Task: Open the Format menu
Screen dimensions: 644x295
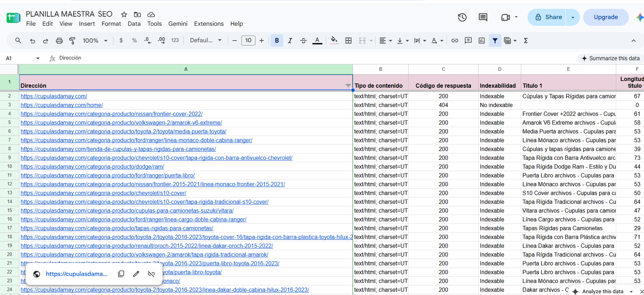Action: 111,24
